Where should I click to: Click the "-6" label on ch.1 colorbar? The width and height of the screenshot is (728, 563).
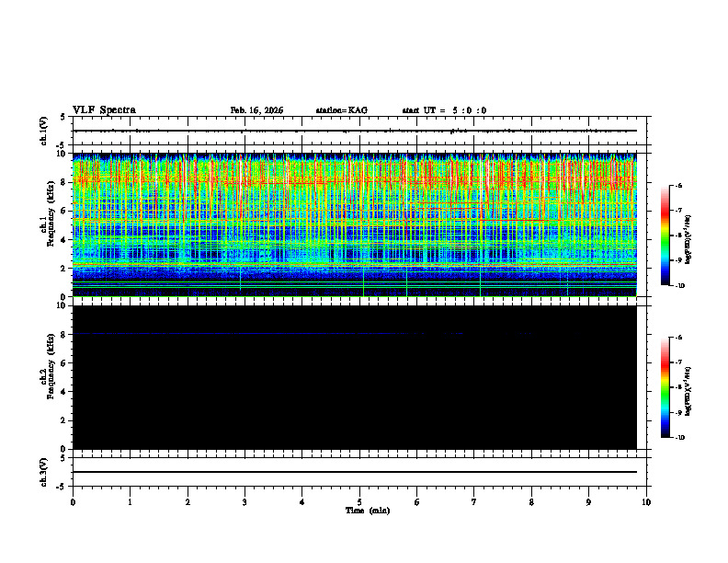click(x=678, y=185)
